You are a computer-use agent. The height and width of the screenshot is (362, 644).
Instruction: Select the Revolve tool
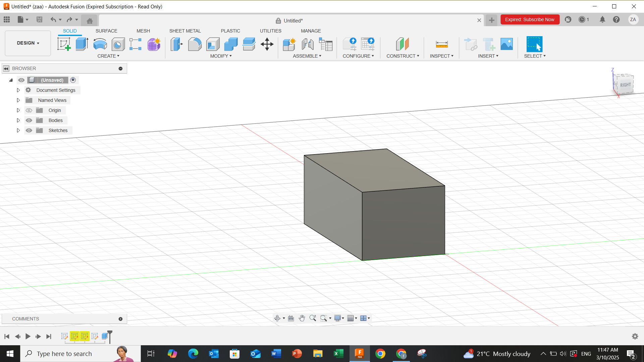tap(100, 44)
